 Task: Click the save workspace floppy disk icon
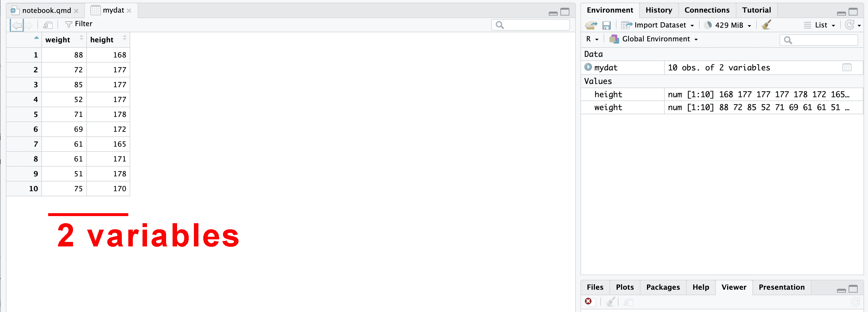(607, 25)
